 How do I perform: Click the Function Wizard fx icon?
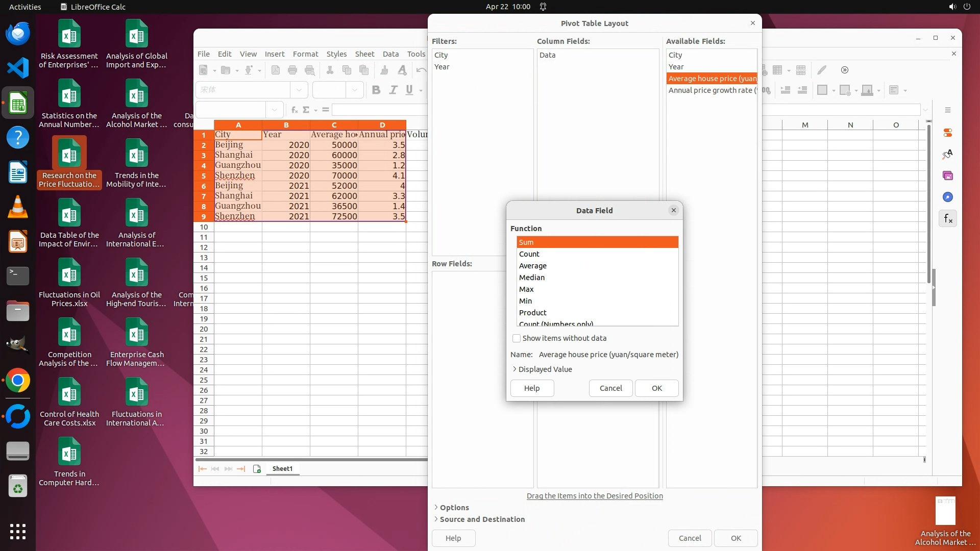click(x=295, y=110)
